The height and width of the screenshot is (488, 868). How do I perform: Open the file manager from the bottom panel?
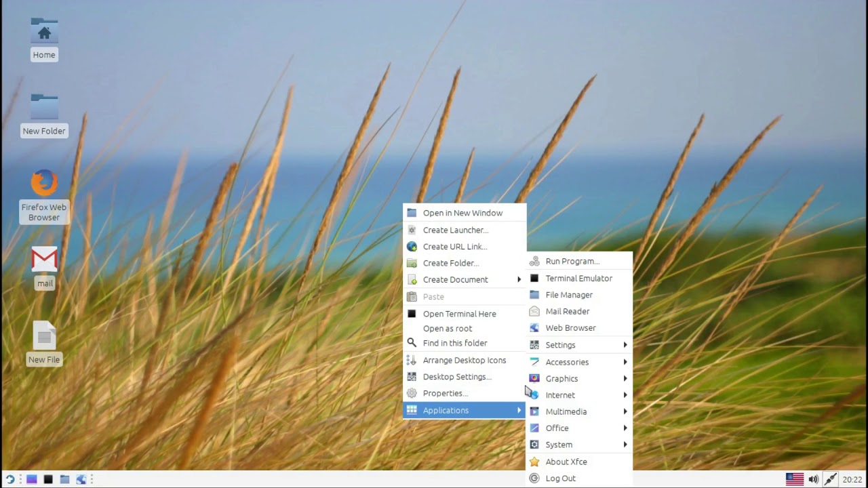pyautogui.click(x=64, y=479)
